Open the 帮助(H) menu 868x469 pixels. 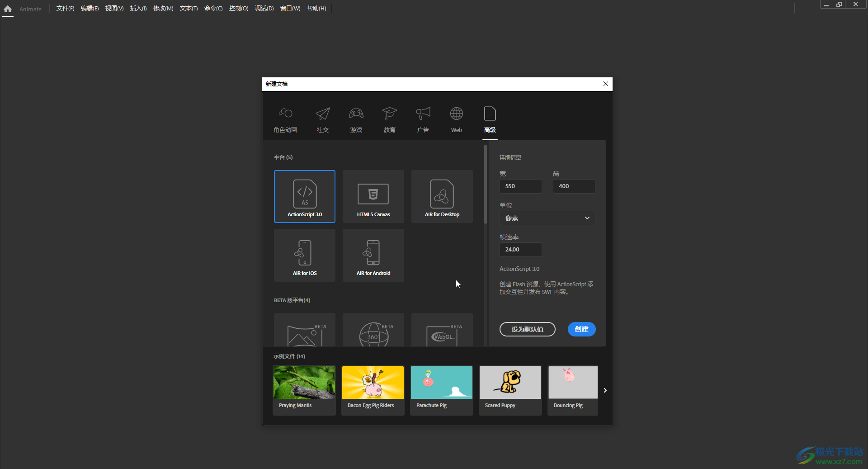(316, 9)
